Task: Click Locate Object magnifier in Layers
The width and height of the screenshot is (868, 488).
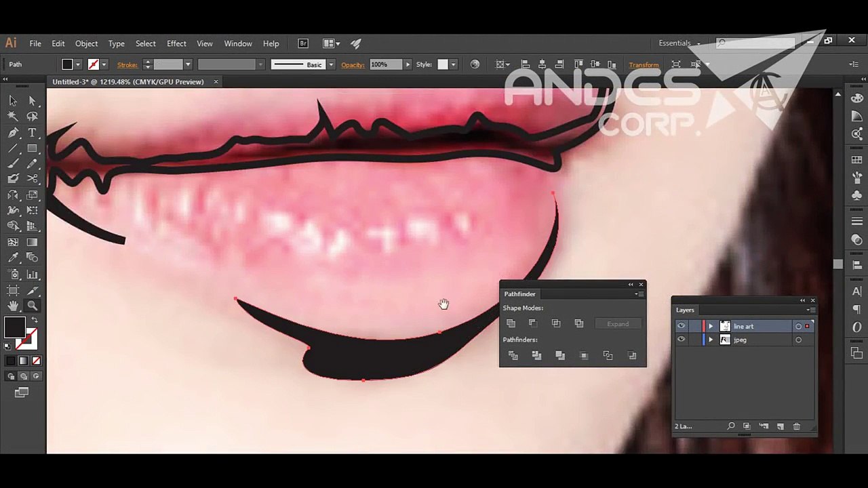Action: click(x=731, y=426)
